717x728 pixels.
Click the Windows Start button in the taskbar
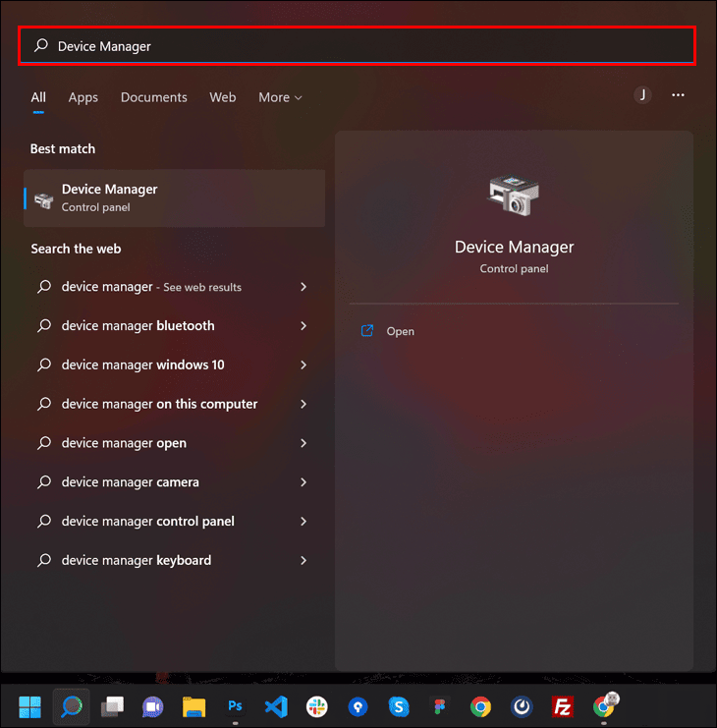[30, 707]
